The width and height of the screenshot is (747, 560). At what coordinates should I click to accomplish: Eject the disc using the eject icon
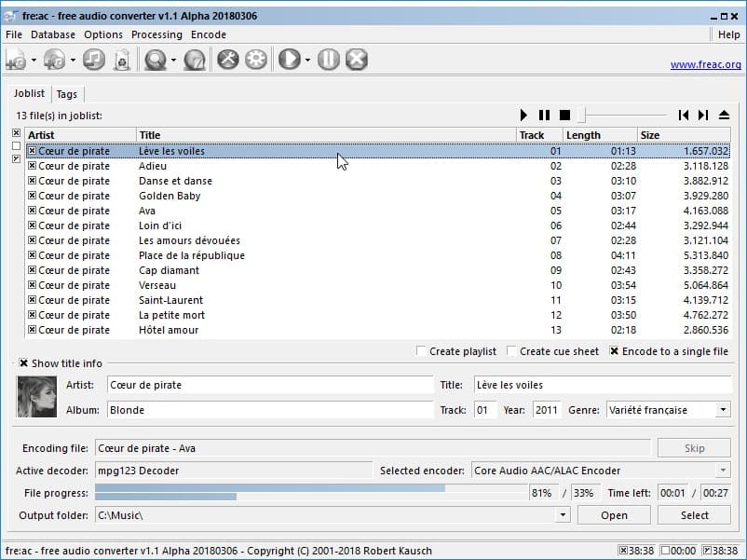tap(725, 115)
